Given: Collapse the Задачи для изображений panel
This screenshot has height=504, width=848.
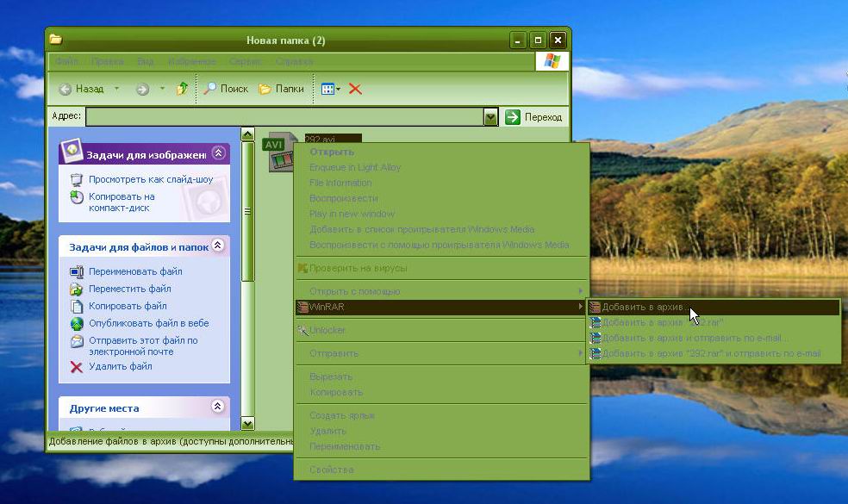Looking at the screenshot, I should click(219, 153).
